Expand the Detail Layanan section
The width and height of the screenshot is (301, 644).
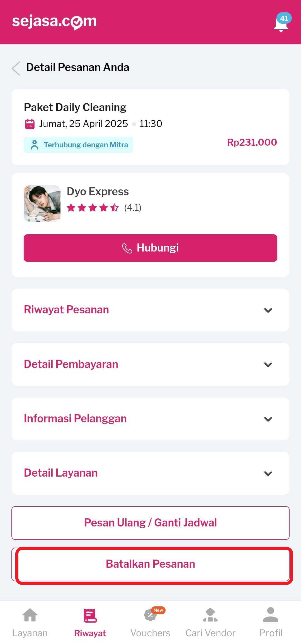click(x=151, y=473)
